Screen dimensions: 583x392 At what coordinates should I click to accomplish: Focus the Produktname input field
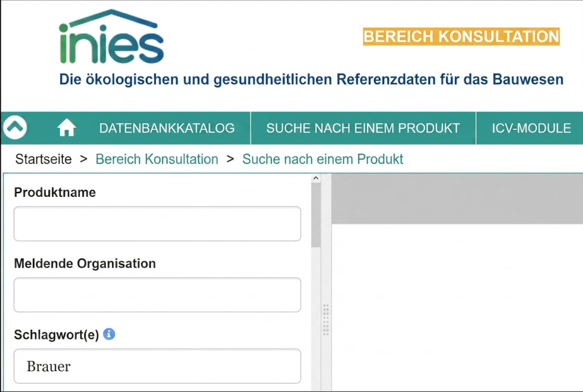tap(157, 224)
